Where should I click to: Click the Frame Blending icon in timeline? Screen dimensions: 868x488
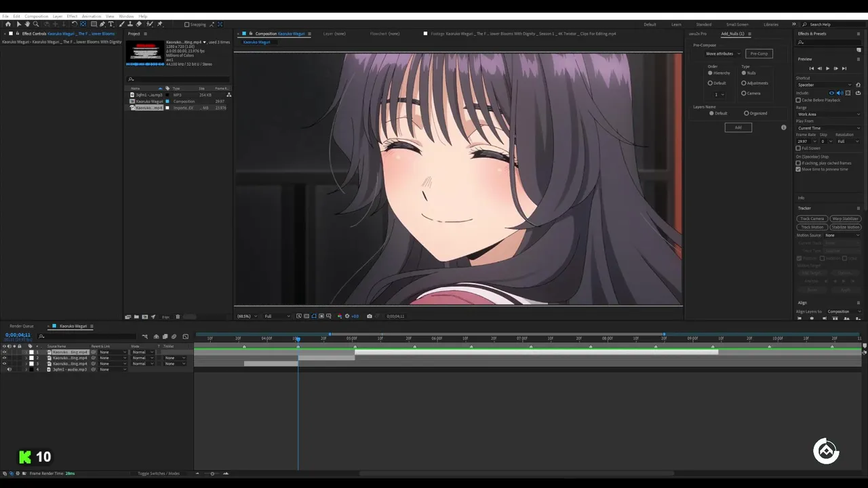click(165, 336)
